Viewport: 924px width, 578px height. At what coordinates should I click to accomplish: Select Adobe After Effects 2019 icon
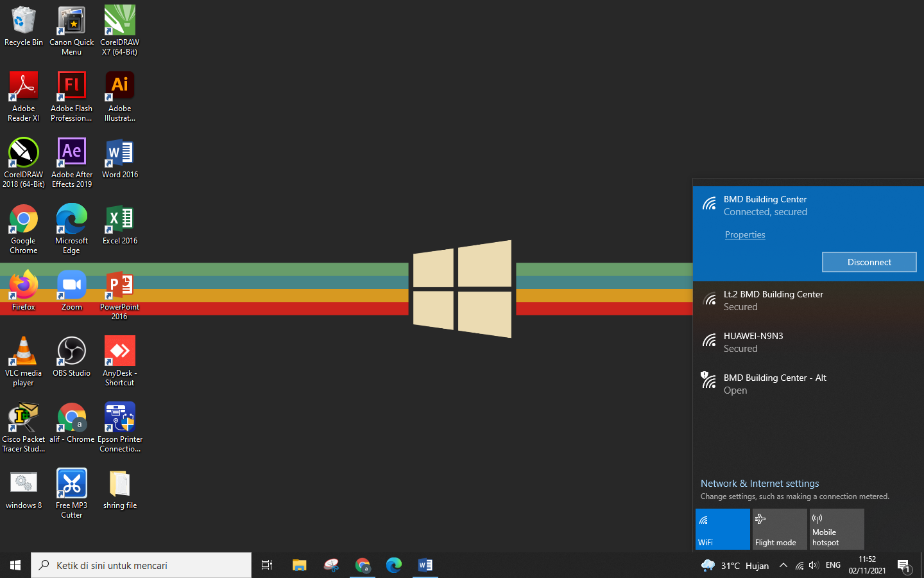coord(72,163)
